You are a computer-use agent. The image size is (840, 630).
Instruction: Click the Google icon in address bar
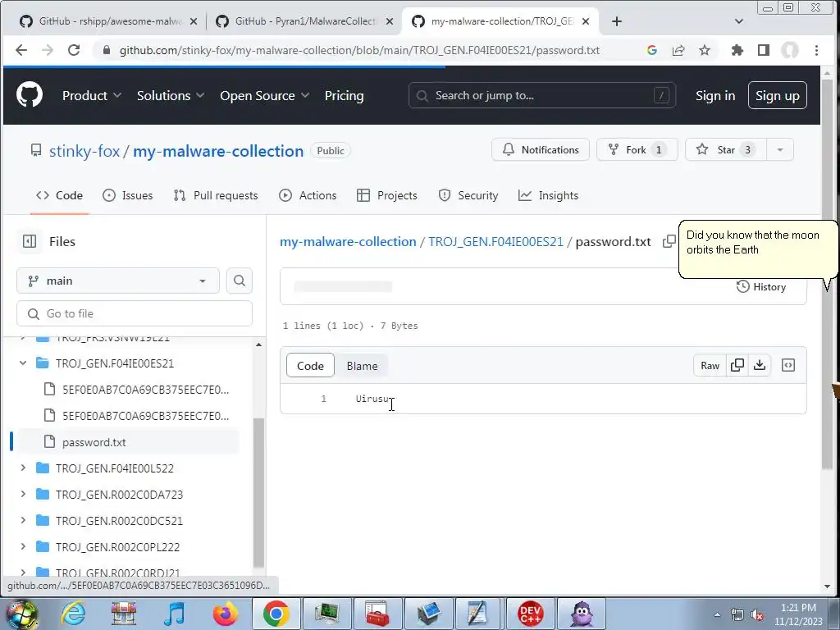(x=652, y=50)
